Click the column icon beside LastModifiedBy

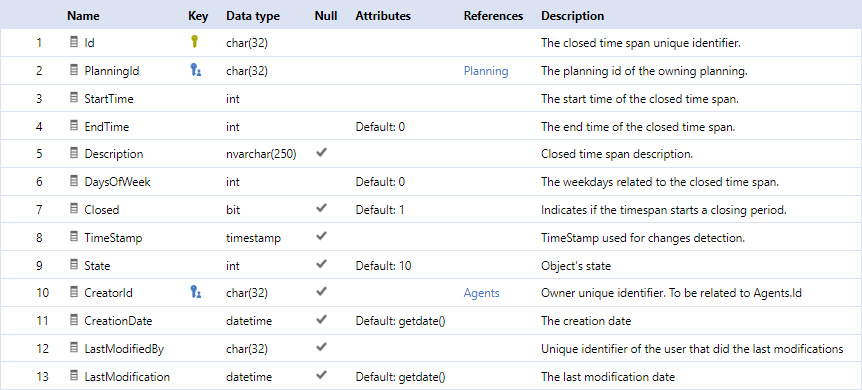pos(74,348)
